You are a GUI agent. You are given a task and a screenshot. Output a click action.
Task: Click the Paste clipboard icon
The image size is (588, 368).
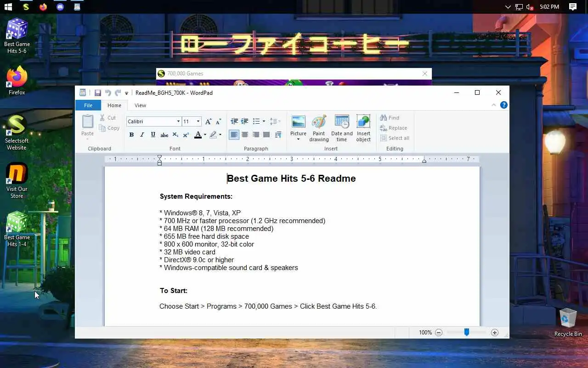coord(87,121)
